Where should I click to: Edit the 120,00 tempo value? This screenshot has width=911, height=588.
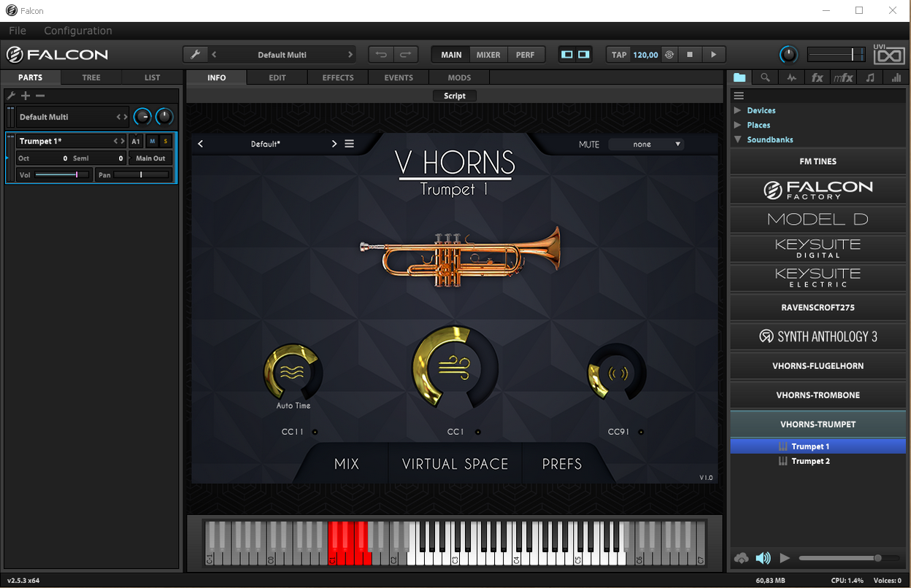645,55
